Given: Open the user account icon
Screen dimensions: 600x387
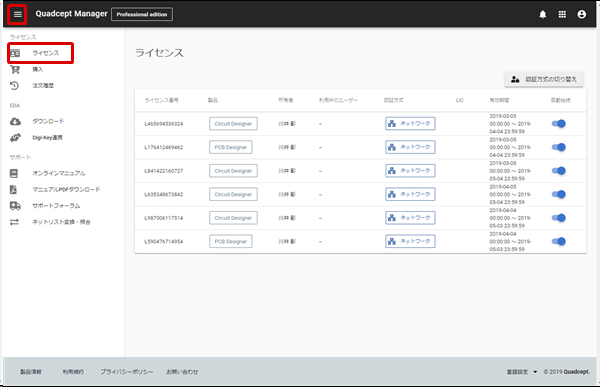Looking at the screenshot, I should (582, 15).
